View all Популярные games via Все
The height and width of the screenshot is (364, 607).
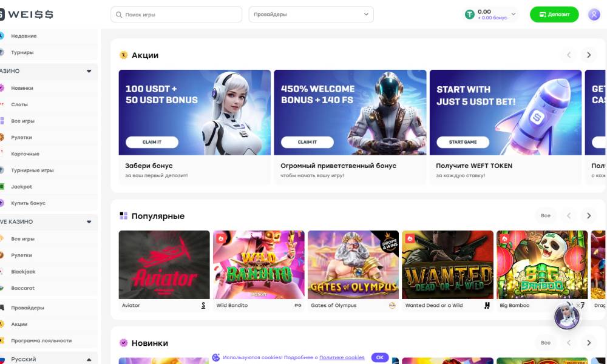(546, 215)
